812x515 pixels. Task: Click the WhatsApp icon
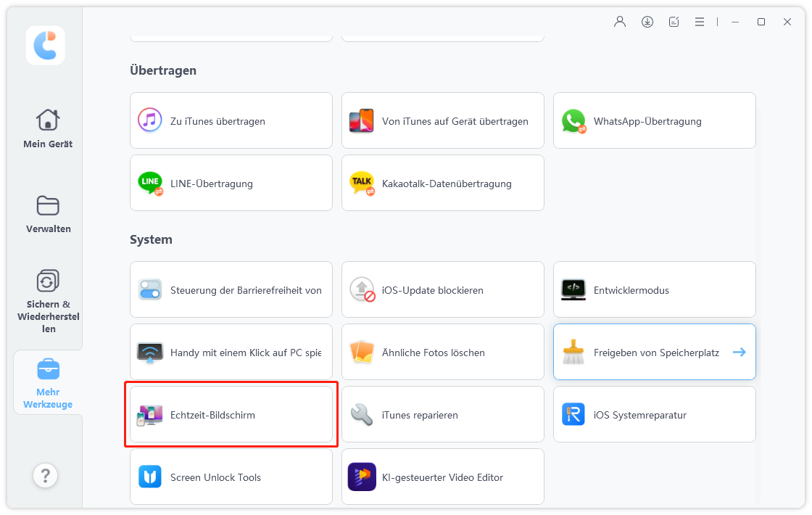click(573, 120)
